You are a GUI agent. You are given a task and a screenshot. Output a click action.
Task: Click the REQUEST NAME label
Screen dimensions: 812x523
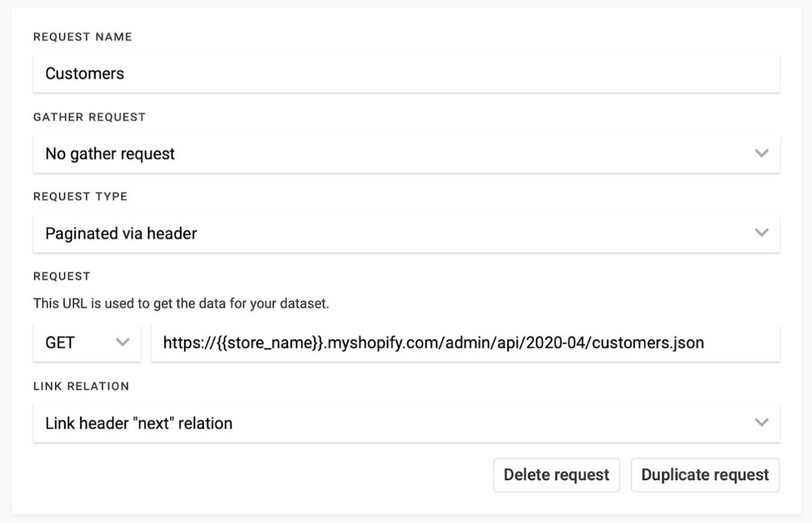click(x=82, y=37)
